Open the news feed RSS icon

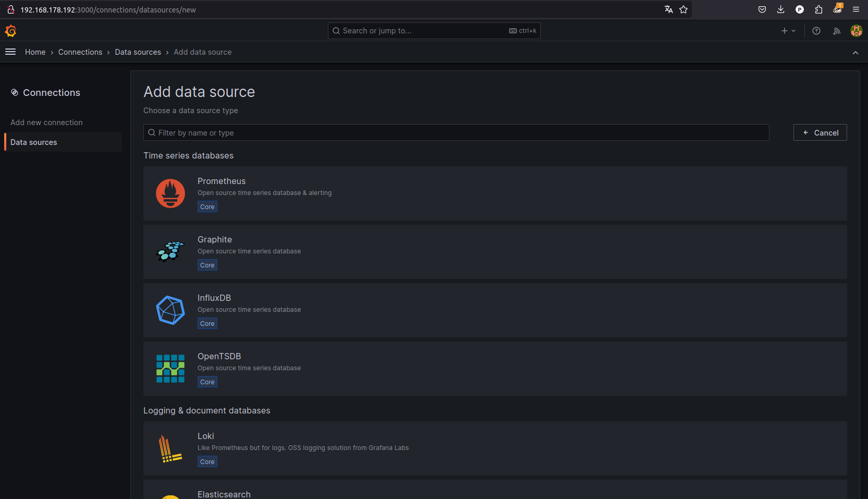coord(837,31)
